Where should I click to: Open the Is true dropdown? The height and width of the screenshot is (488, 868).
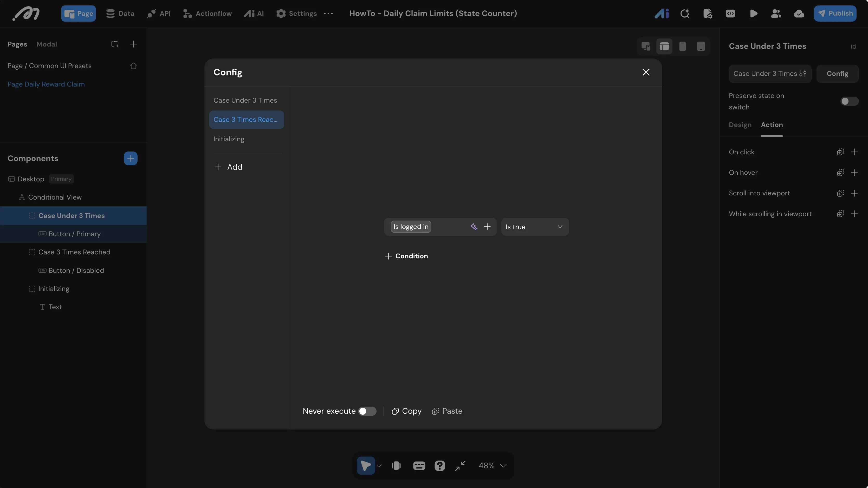535,227
